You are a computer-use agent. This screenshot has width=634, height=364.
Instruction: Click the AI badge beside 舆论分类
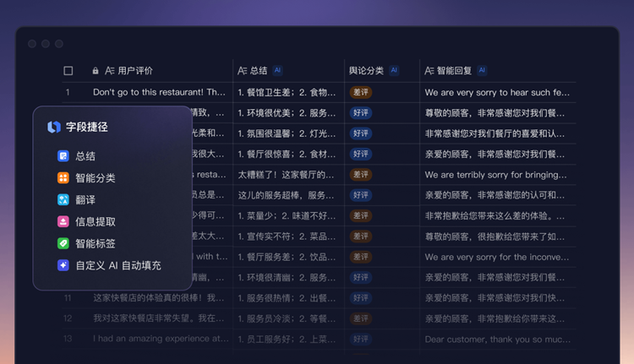point(394,70)
